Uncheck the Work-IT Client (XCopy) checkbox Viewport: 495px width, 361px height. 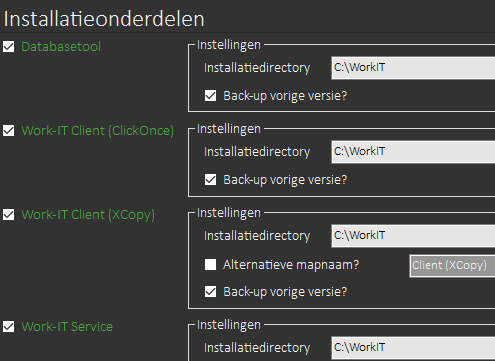coord(9,215)
